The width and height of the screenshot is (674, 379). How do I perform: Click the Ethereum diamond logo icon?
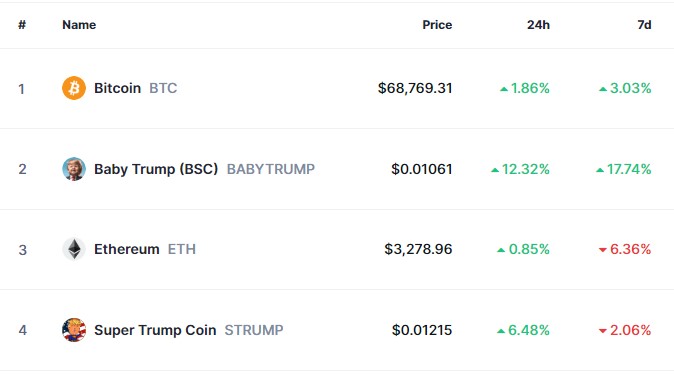(x=74, y=249)
